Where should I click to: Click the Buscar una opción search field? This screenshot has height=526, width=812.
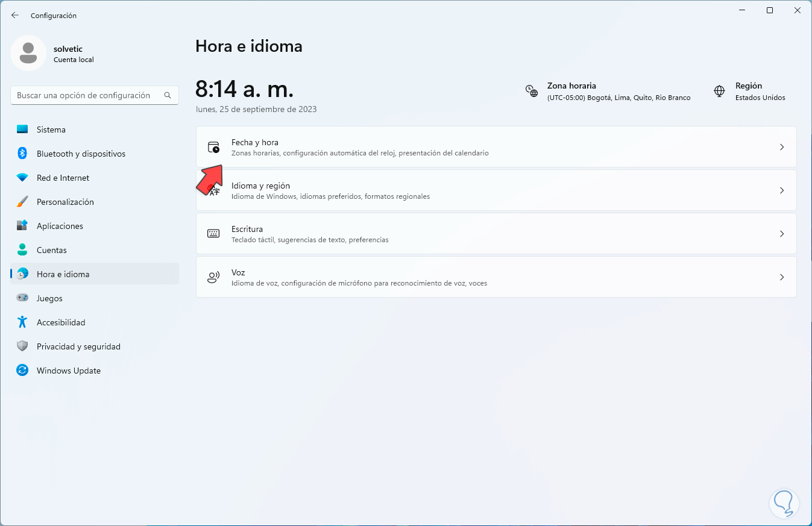(x=88, y=95)
